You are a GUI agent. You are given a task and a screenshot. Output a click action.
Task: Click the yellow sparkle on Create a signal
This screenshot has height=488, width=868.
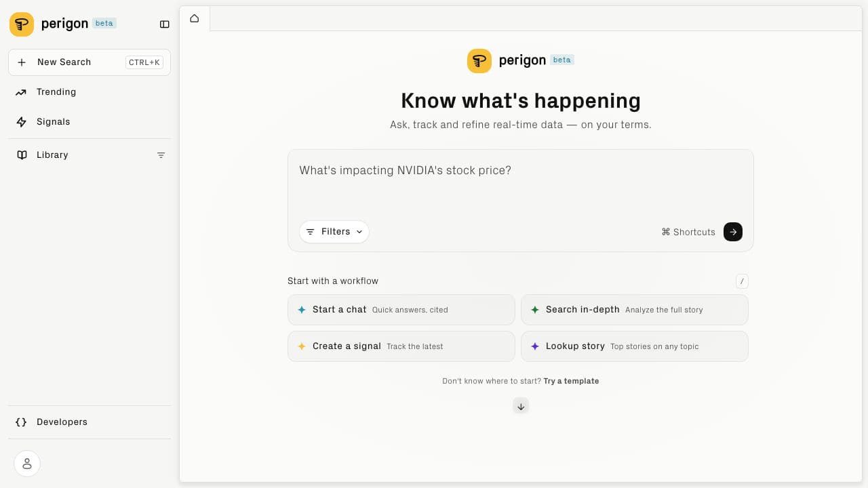(302, 346)
